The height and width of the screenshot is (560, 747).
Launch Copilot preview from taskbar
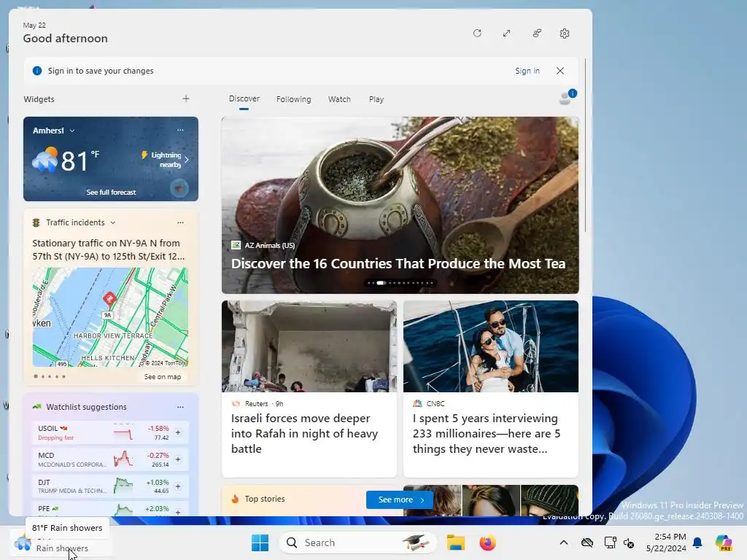pos(724,542)
